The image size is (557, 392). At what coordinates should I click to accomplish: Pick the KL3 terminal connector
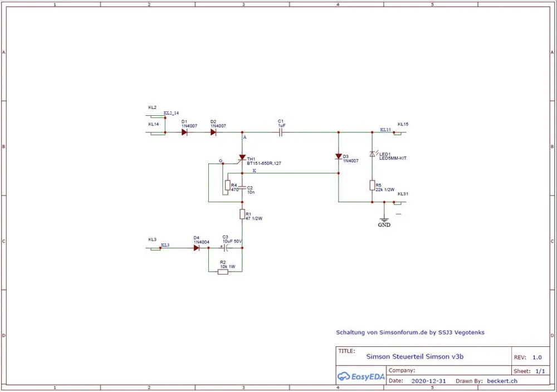(154, 248)
